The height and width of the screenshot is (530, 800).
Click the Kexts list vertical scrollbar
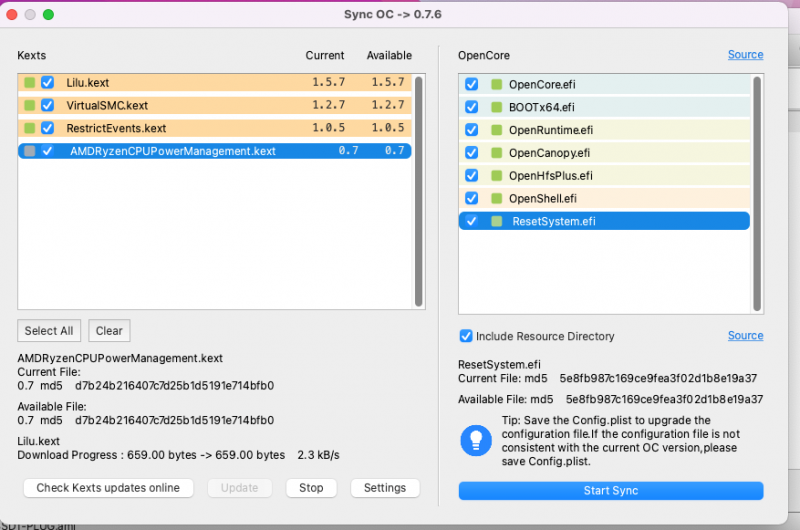pos(418,190)
